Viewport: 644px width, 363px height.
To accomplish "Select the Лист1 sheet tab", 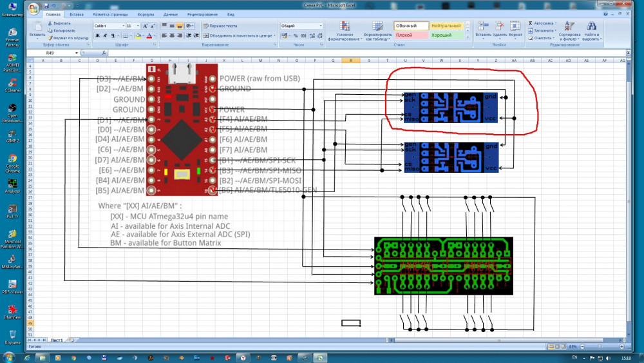I will [x=57, y=339].
